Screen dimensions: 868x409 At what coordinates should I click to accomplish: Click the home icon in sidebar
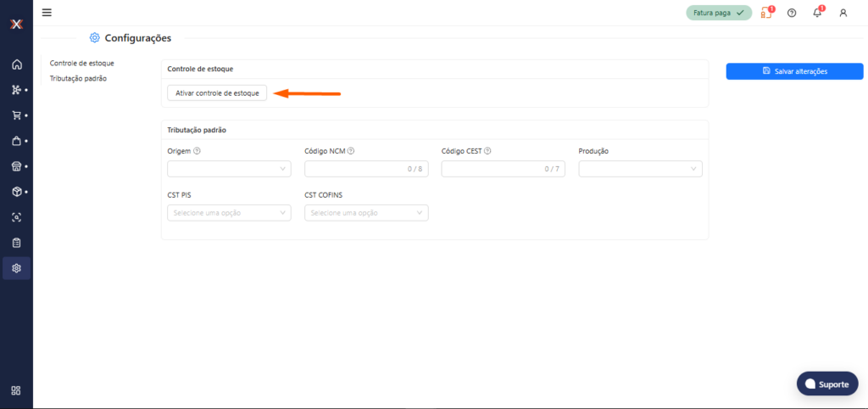[x=16, y=64]
